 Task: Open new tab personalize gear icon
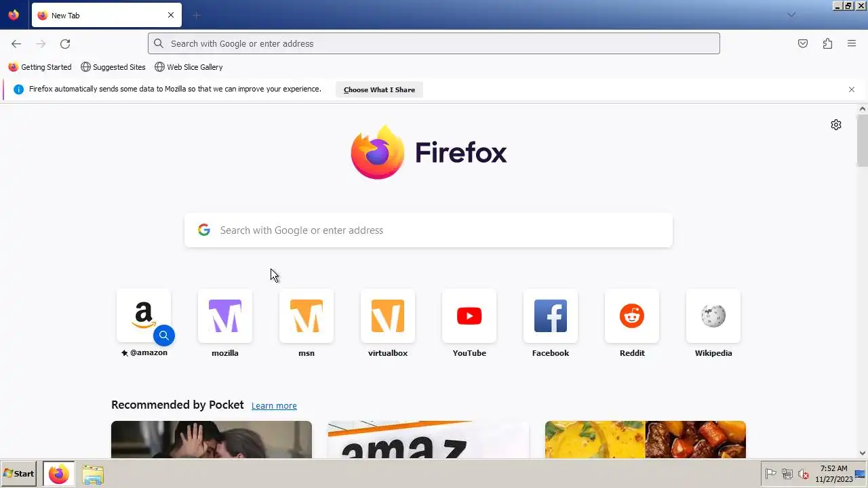(836, 125)
